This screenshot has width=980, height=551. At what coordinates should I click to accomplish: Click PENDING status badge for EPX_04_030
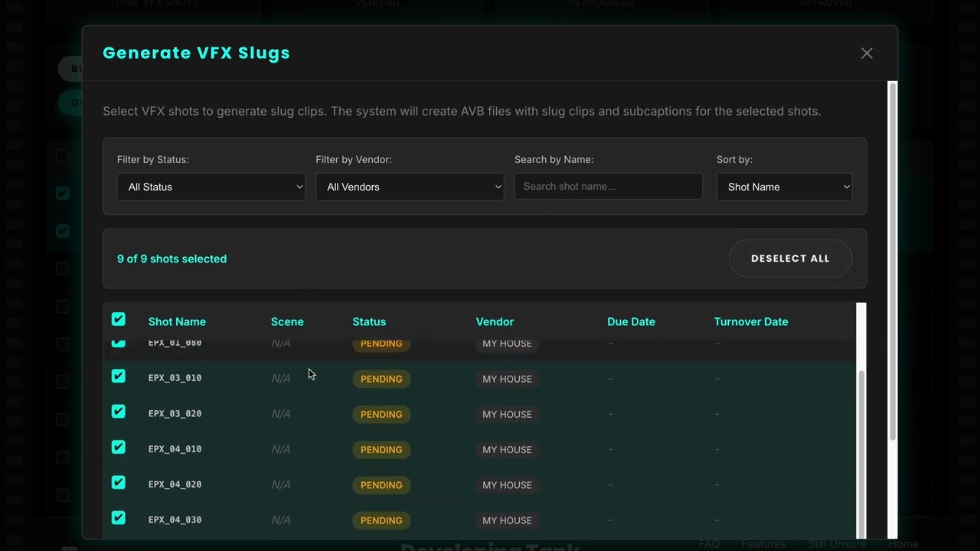click(x=381, y=520)
